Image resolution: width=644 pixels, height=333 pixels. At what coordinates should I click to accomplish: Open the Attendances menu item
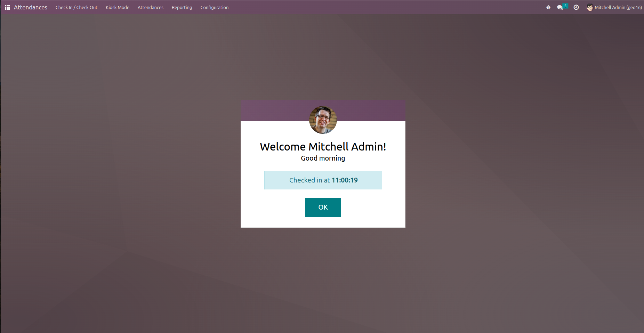[151, 7]
